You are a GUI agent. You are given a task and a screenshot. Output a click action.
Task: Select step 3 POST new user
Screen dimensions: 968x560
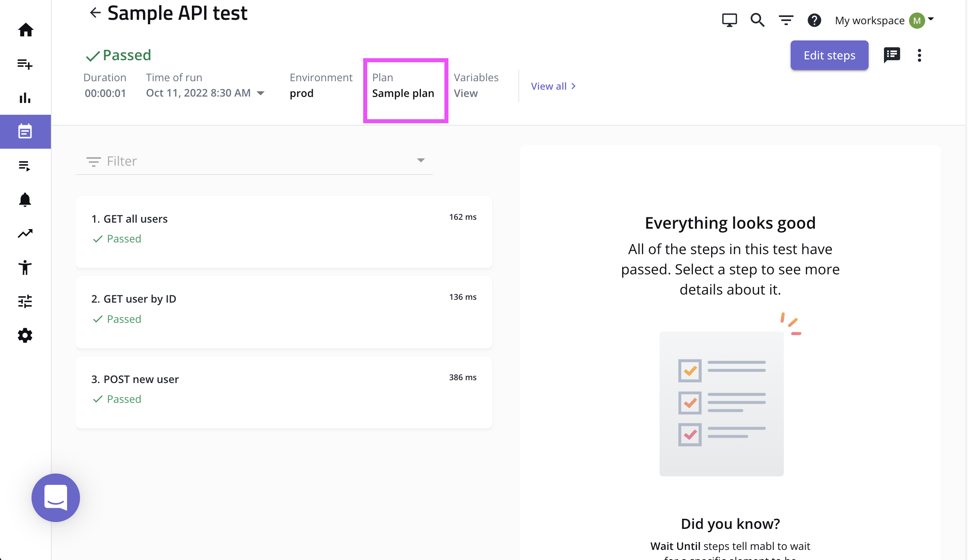[284, 392]
